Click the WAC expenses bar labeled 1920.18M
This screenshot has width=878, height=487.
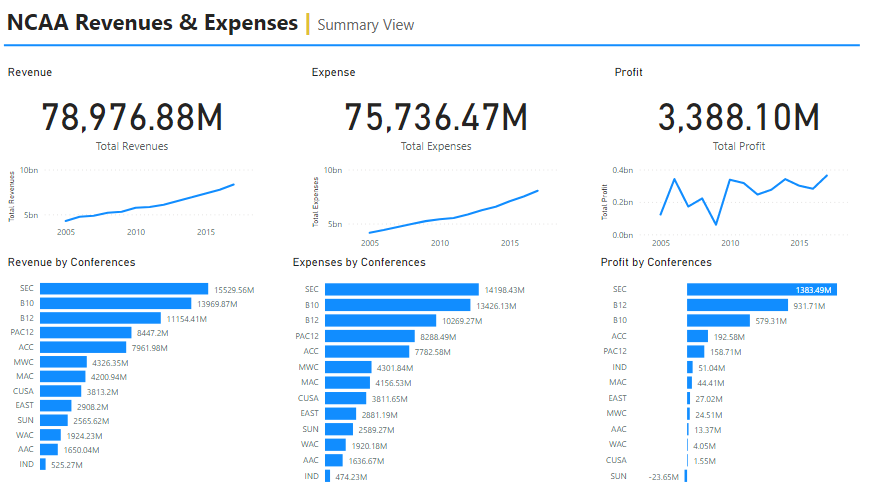[335, 444]
